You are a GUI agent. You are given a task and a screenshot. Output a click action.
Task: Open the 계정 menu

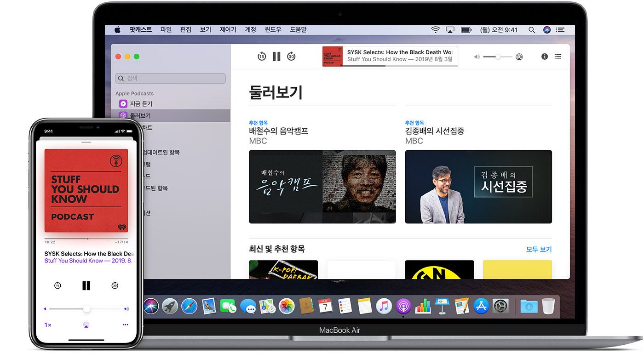coord(250,29)
